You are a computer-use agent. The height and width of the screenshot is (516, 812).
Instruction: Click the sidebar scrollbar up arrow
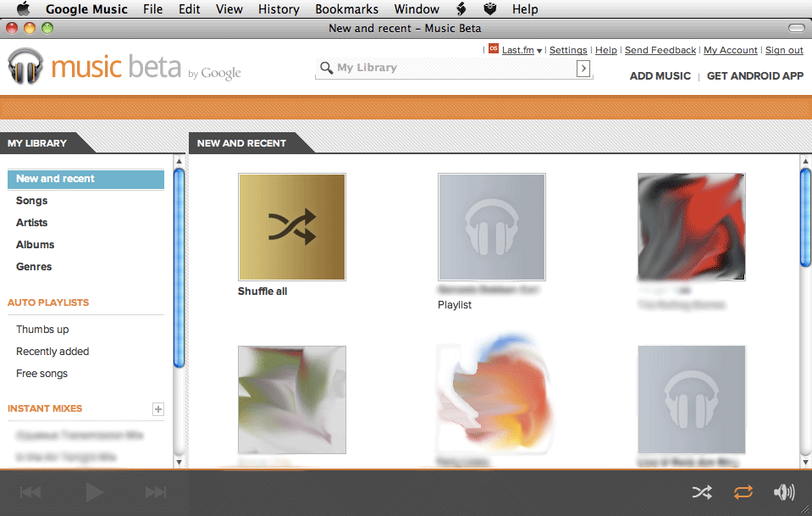pyautogui.click(x=179, y=161)
